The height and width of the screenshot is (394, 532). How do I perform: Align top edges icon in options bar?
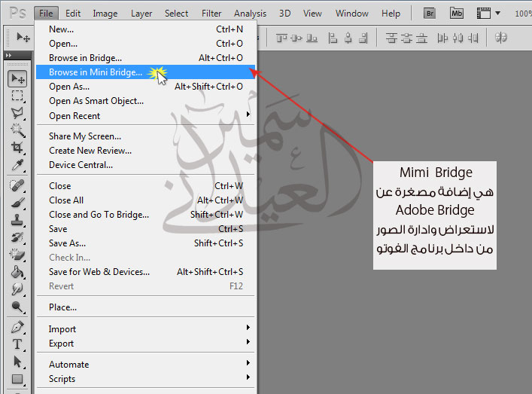281,38
